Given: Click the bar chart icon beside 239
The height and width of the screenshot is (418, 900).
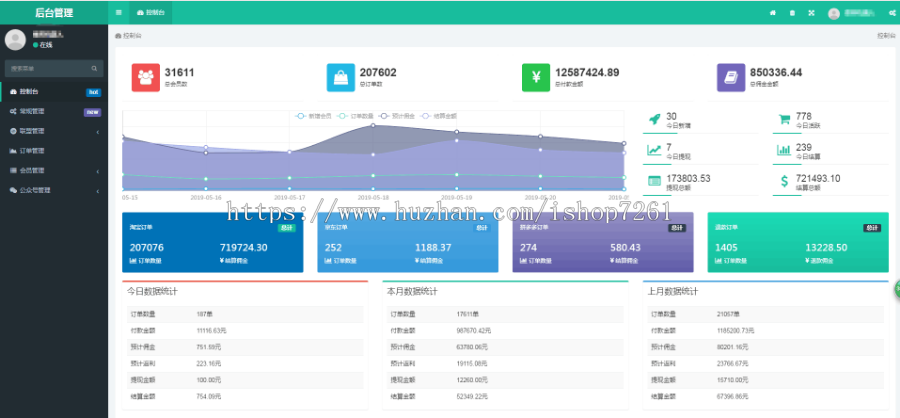Looking at the screenshot, I should 784,150.
